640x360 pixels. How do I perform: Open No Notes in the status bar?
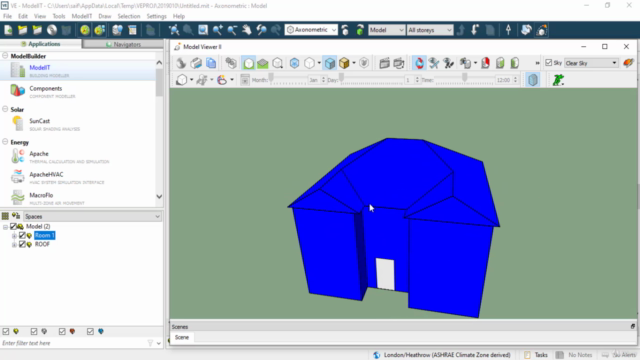coord(575,355)
